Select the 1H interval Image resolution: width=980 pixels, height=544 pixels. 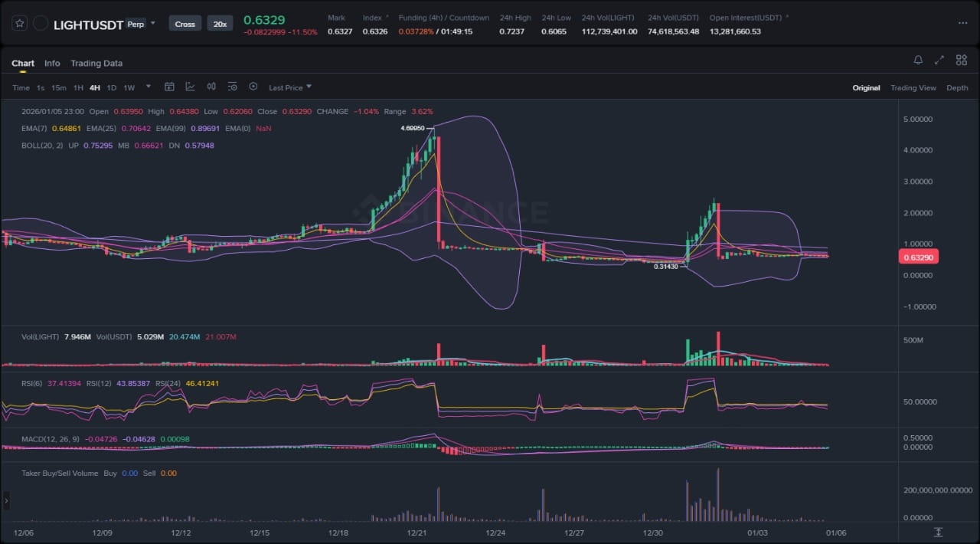coord(78,87)
